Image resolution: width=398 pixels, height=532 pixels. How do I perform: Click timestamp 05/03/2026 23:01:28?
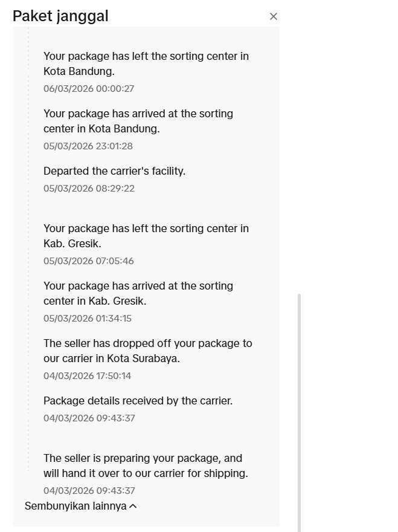(89, 146)
